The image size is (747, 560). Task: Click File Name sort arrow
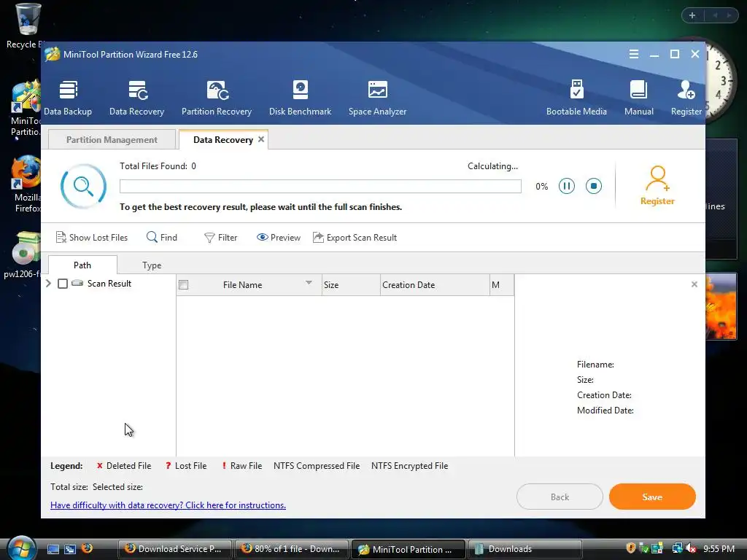309,283
